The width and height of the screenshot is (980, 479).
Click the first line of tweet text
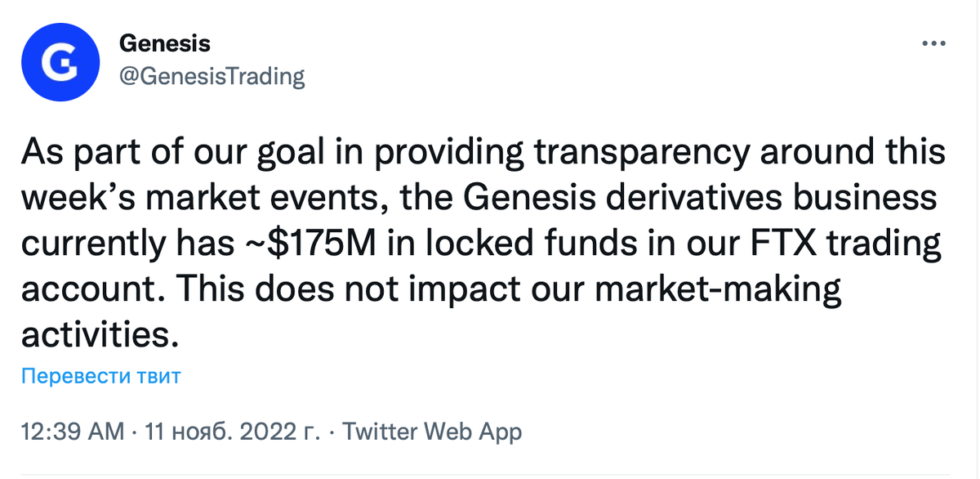click(482, 153)
